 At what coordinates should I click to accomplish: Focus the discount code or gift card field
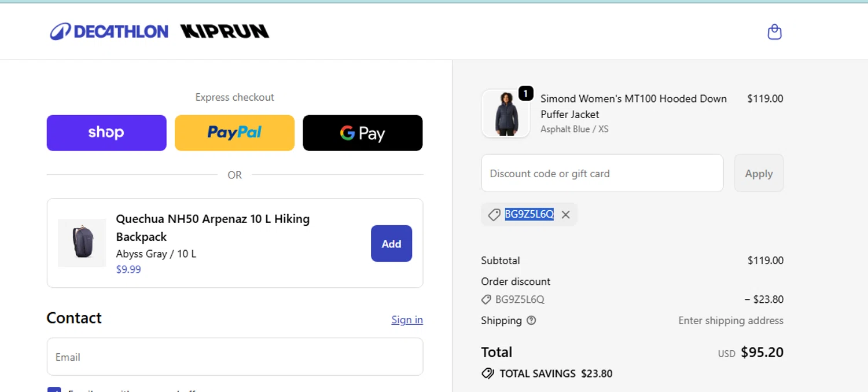tap(602, 173)
